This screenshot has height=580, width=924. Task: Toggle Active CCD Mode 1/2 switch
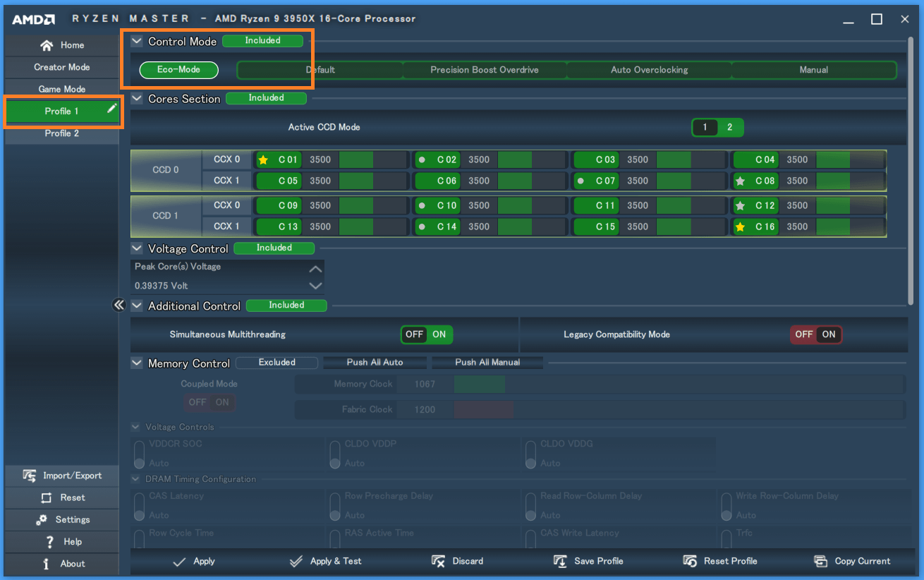[717, 128]
